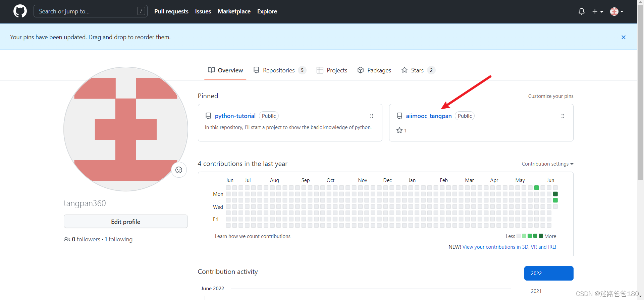Click the python-tutorial description text
This screenshot has height=300, width=644.
tap(288, 127)
